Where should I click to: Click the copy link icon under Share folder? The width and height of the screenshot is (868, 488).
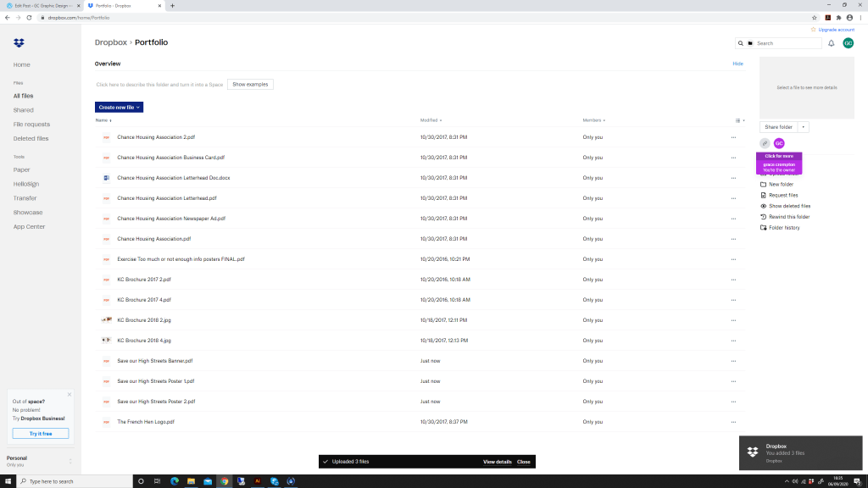pos(765,143)
